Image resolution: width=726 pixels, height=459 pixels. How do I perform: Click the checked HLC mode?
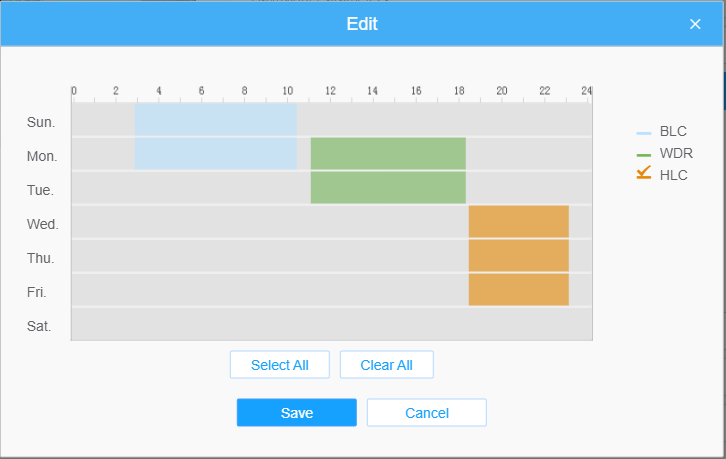(x=662, y=175)
